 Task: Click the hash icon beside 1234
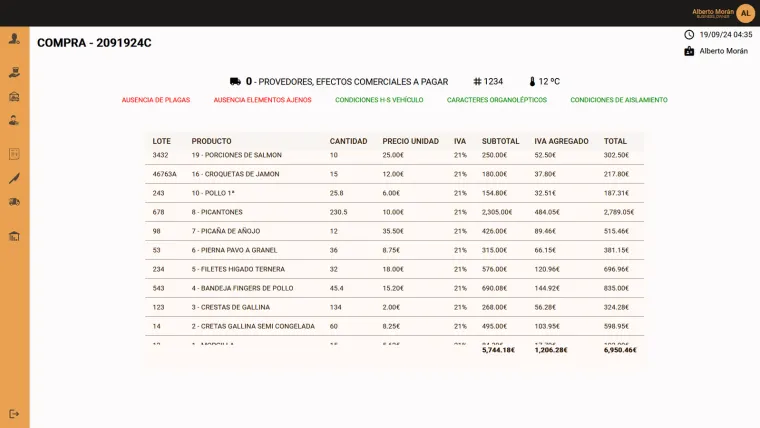click(x=477, y=81)
